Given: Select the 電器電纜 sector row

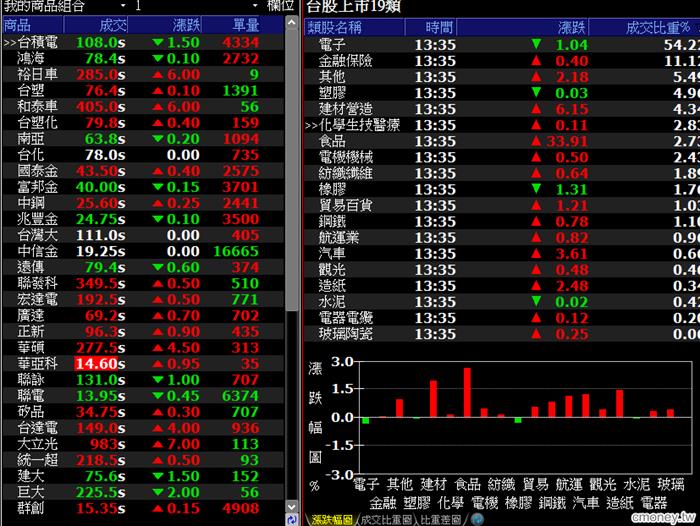Looking at the screenshot, I should point(502,318).
